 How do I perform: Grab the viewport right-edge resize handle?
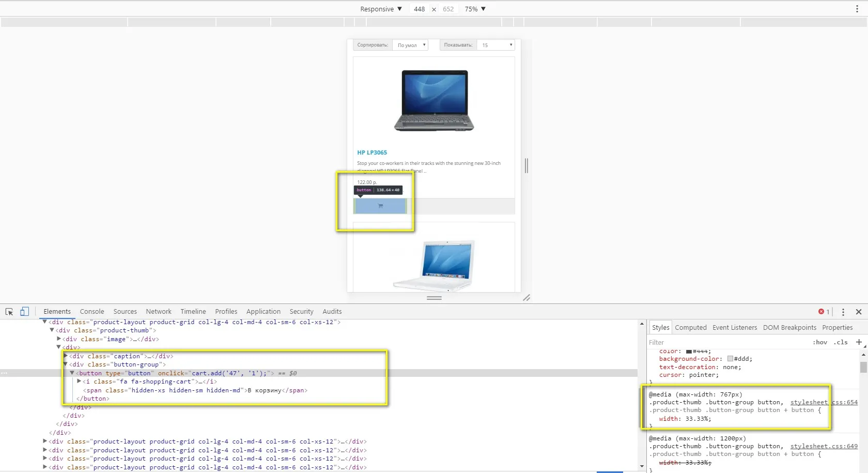coord(526,165)
